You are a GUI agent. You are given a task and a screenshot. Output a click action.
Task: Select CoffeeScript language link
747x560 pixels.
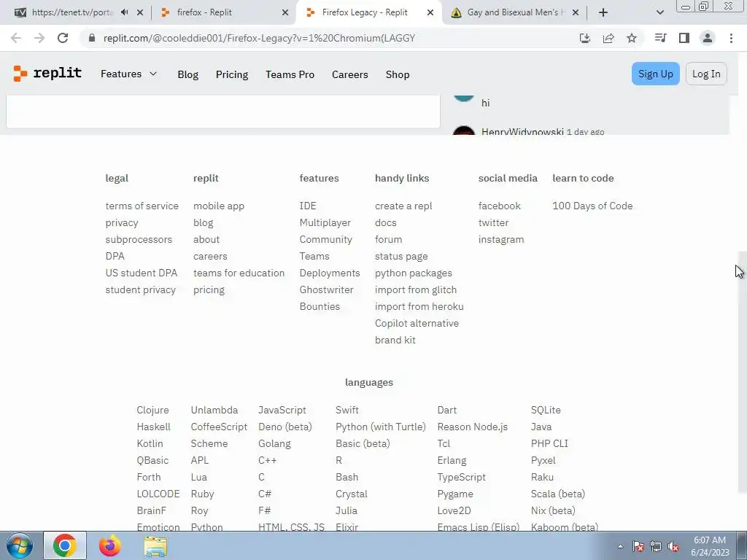coord(219,427)
